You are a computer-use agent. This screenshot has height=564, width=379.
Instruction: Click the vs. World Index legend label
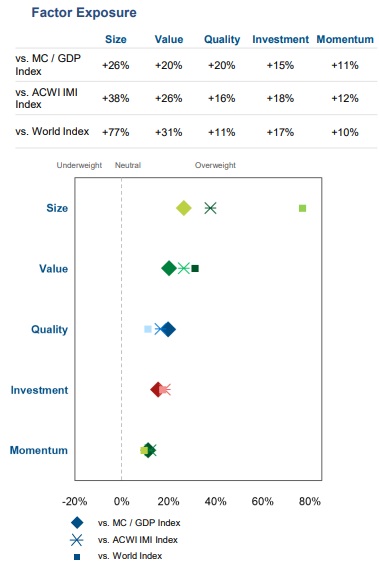pyautogui.click(x=130, y=556)
